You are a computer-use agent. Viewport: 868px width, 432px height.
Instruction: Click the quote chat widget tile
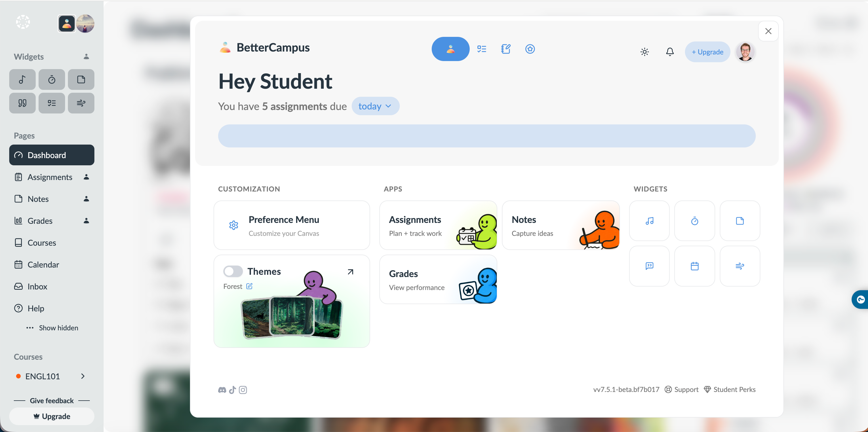click(649, 266)
